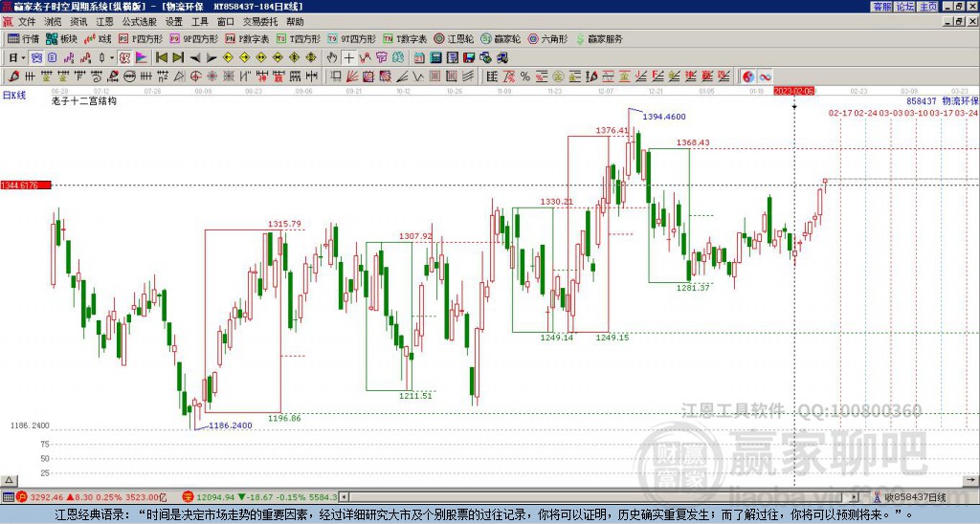980x524 pixels.
Task: Select the red compass crosshair tool
Action: click(195, 76)
